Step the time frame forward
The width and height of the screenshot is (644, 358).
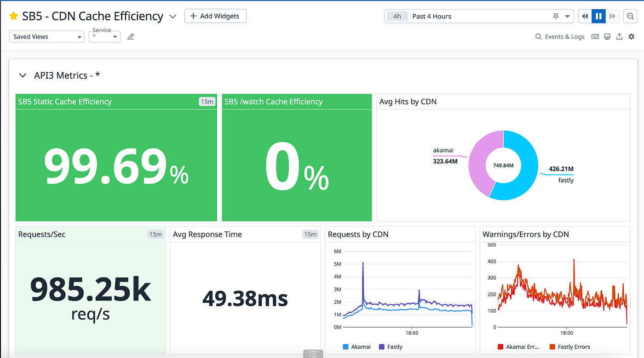point(612,16)
